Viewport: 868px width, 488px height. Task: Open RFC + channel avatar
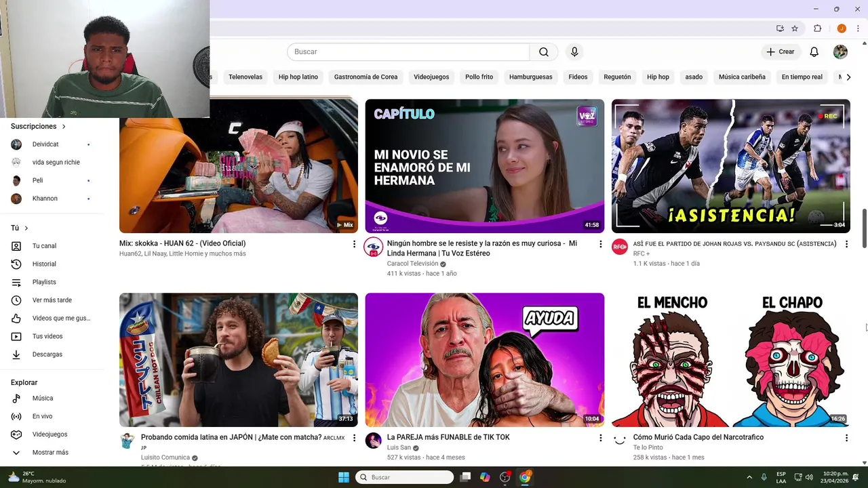(x=620, y=247)
